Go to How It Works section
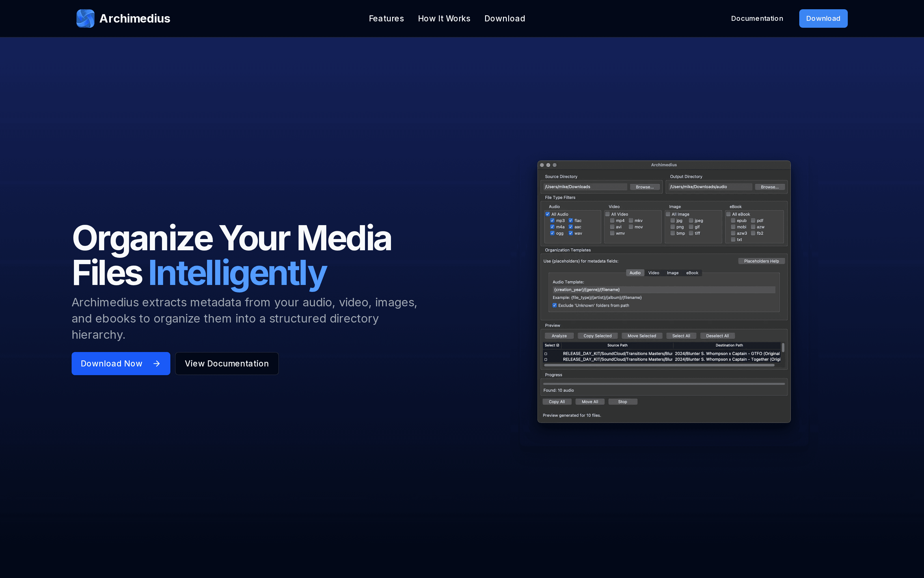 (x=444, y=18)
